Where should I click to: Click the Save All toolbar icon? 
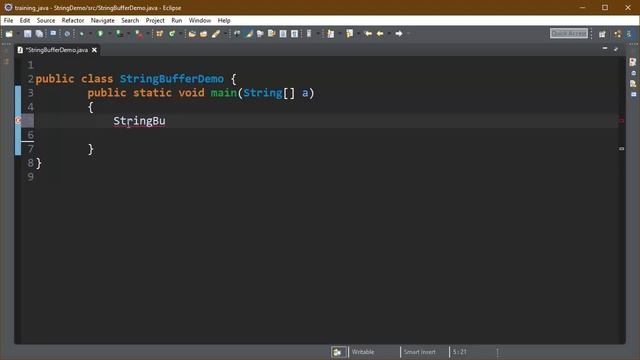[x=39, y=34]
